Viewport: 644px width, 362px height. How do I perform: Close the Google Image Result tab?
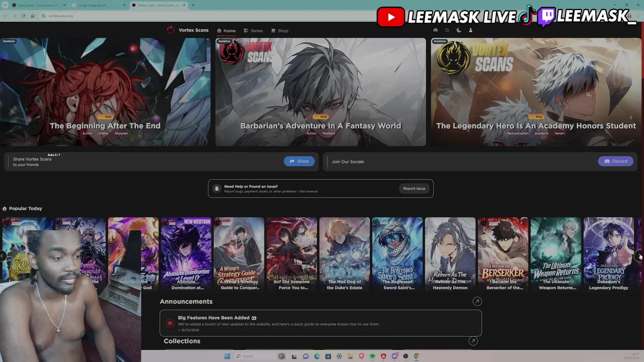click(x=124, y=5)
